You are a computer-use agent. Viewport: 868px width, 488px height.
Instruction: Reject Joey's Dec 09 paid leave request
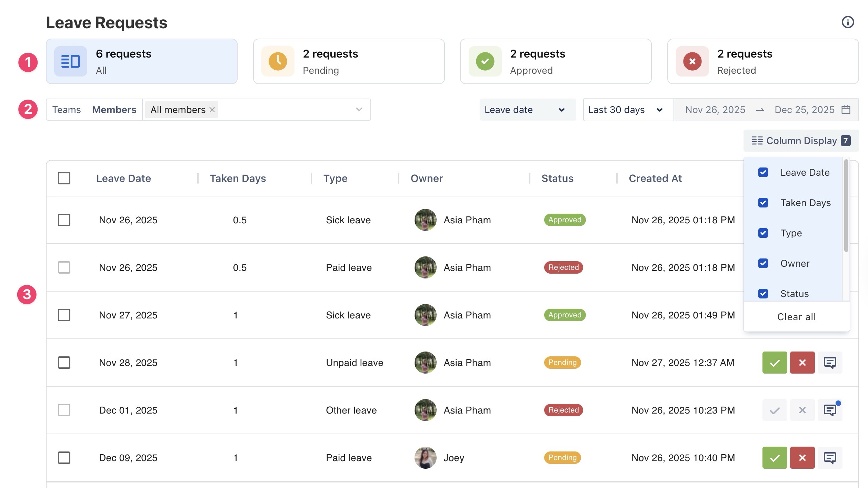(802, 458)
